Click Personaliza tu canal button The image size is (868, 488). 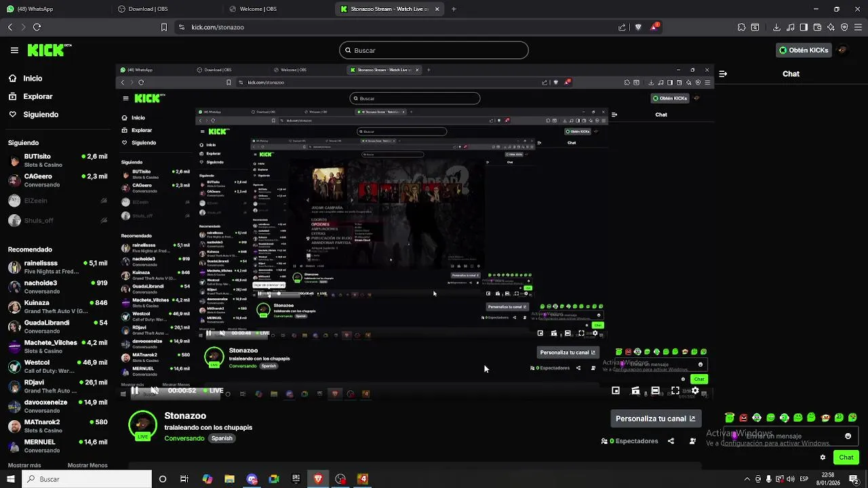pyautogui.click(x=656, y=419)
